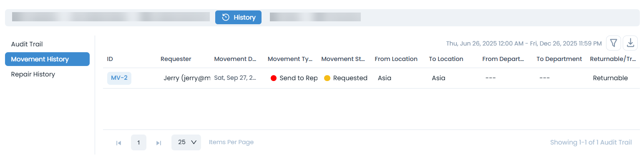The width and height of the screenshot is (644, 165).
Task: Click the Jerry requester cell
Action: click(x=187, y=78)
